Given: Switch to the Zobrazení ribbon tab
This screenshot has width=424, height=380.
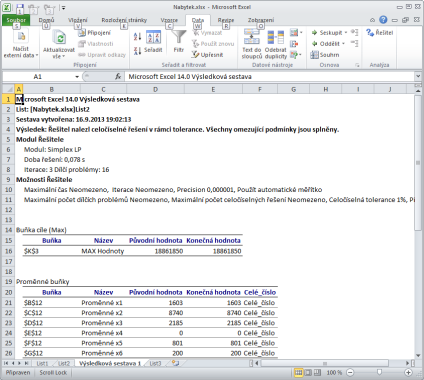Looking at the screenshot, I should (x=261, y=20).
